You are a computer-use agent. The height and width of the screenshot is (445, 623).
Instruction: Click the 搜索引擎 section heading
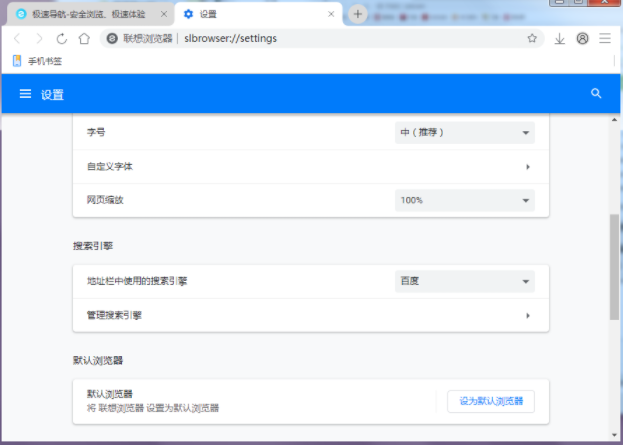93,246
